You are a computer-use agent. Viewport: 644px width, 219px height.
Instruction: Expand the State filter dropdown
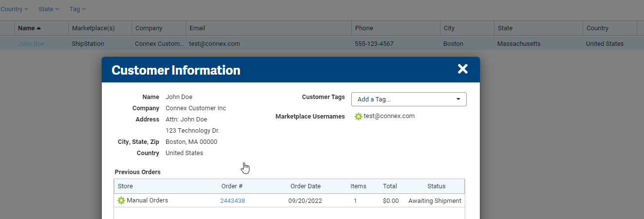[49, 9]
